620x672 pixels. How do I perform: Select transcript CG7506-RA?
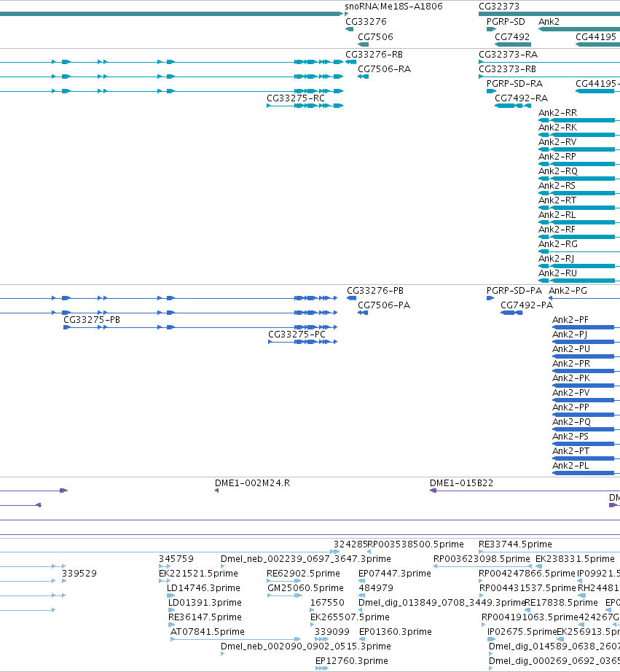(x=385, y=69)
